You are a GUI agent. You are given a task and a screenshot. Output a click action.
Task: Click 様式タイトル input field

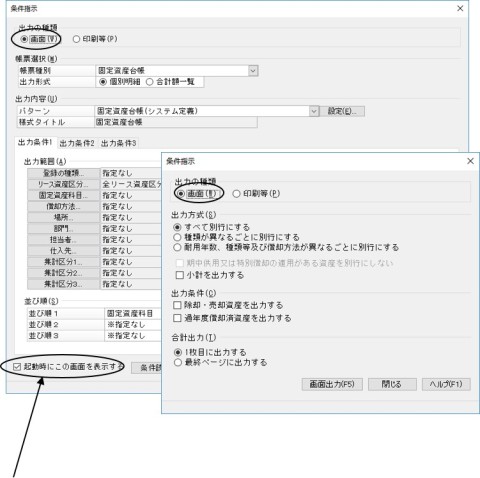(176, 122)
